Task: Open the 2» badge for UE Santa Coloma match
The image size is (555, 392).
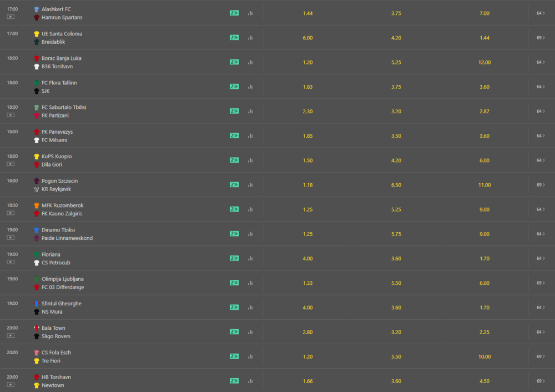Action: [x=234, y=38]
